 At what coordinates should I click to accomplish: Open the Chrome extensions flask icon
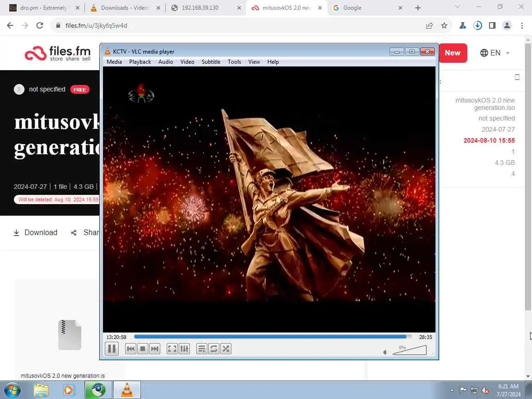pyautogui.click(x=462, y=25)
